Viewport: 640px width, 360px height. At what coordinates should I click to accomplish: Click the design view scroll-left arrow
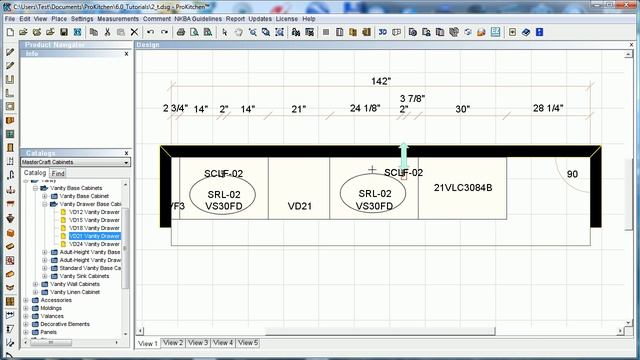[140, 331]
